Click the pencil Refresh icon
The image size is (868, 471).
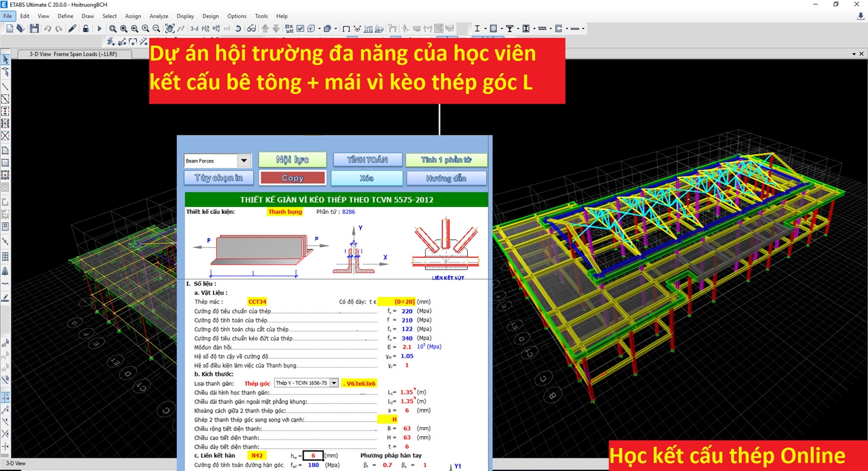click(x=72, y=29)
